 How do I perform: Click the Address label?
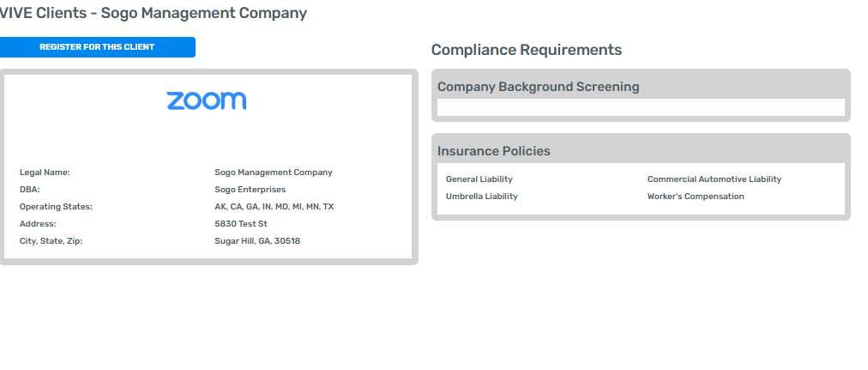(38, 224)
